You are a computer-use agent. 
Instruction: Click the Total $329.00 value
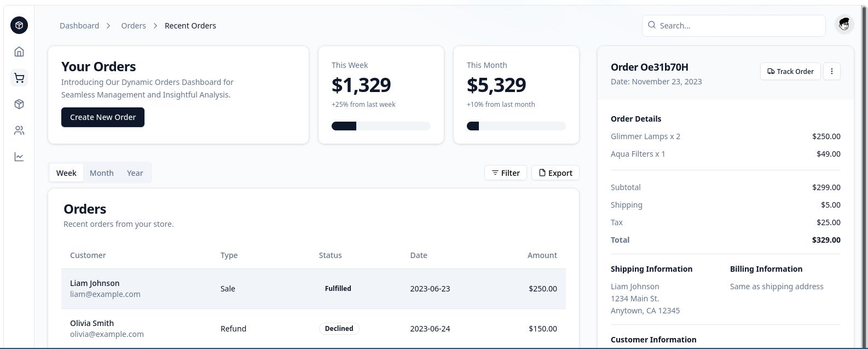click(x=826, y=240)
